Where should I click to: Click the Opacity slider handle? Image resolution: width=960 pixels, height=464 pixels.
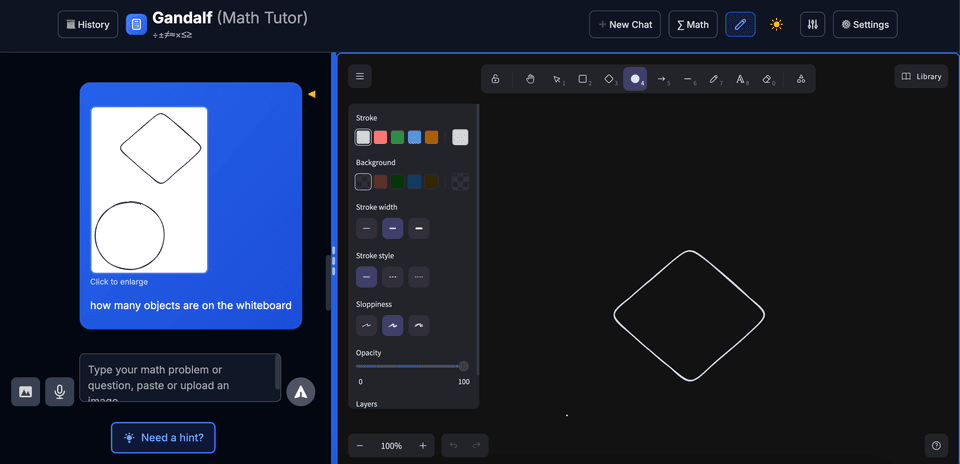click(463, 366)
